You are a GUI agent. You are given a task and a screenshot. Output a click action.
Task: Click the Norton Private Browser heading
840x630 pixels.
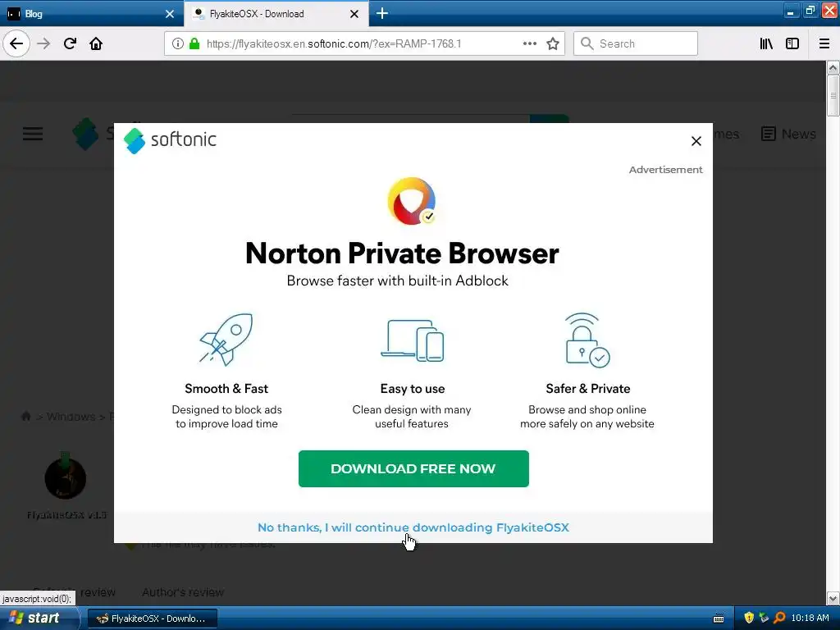402,253
